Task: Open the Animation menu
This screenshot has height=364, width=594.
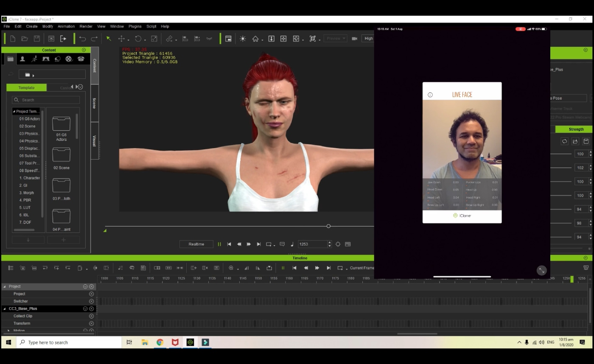Action: point(66,26)
